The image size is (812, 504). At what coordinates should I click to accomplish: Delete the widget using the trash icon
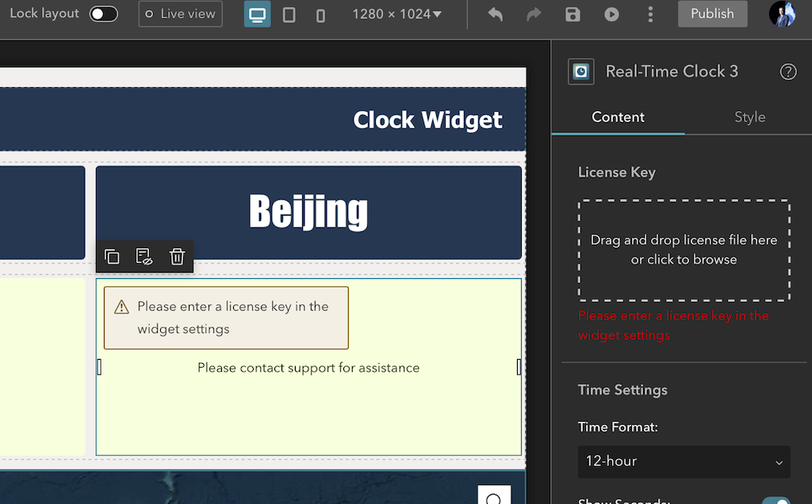tap(176, 256)
